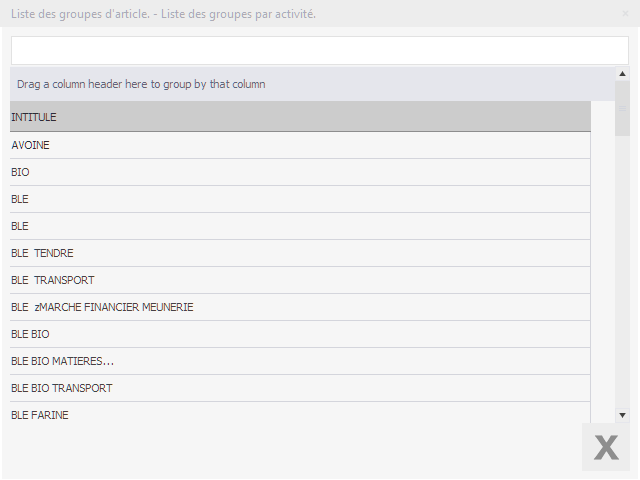The image size is (640, 480).
Task: Select the AVOINE row
Action: [x=300, y=145]
